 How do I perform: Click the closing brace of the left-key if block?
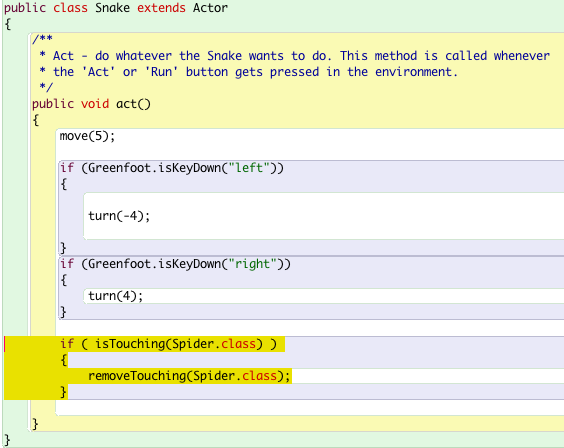tap(63, 248)
